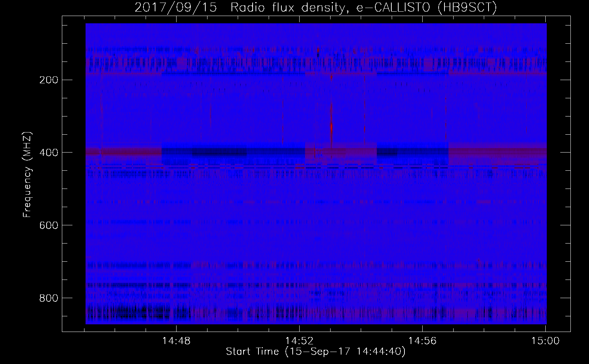The width and height of the screenshot is (589, 364).
Task: Click the bright red burst streak near 14:53
Action: click(x=331, y=126)
